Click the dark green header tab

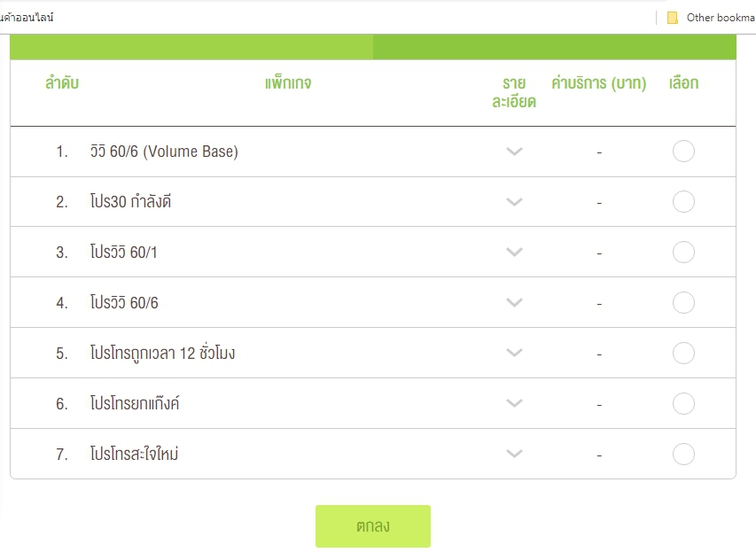(x=554, y=47)
